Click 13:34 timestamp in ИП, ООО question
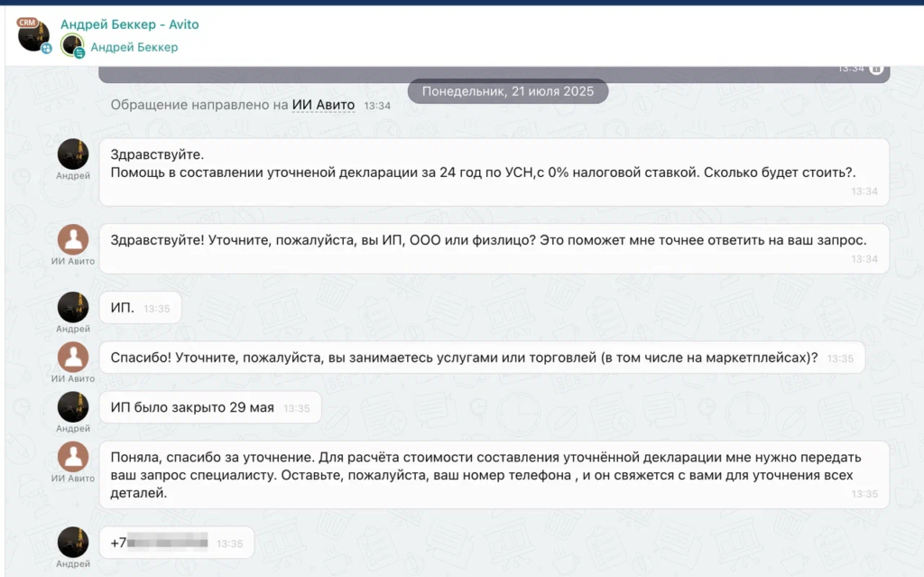Screen dimensions: 924x577 pos(864,259)
